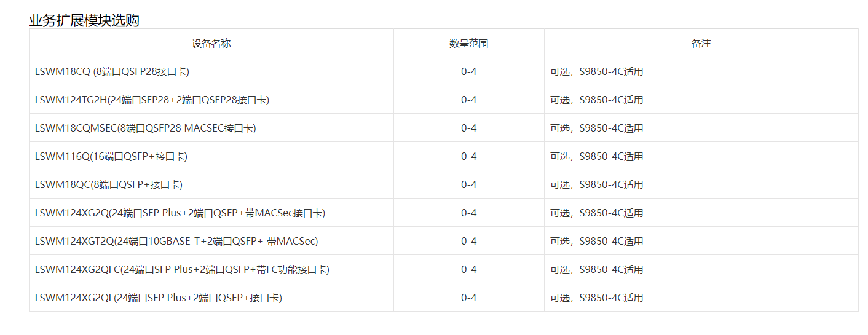
Task: Click the LSWM18QC 8端口QSFP+ row name
Action: point(108,185)
